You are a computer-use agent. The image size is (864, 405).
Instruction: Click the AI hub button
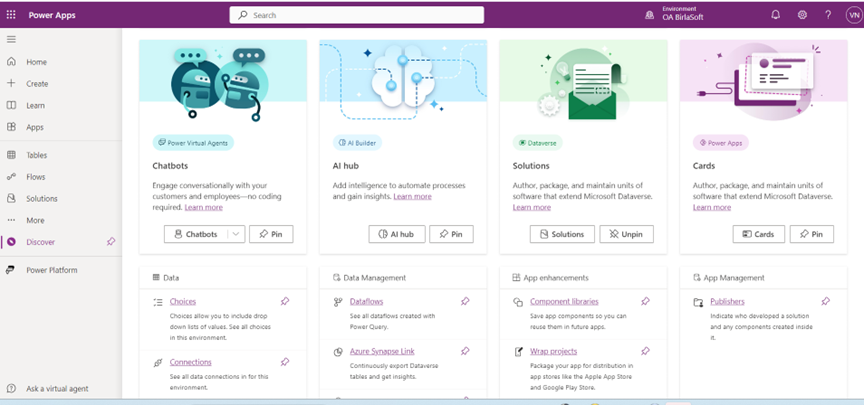coord(397,234)
